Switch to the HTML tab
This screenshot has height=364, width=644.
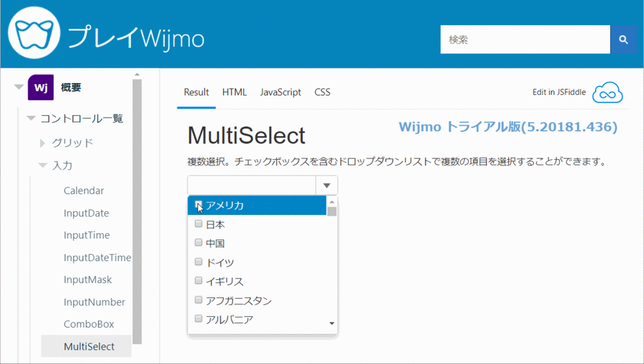(x=235, y=92)
